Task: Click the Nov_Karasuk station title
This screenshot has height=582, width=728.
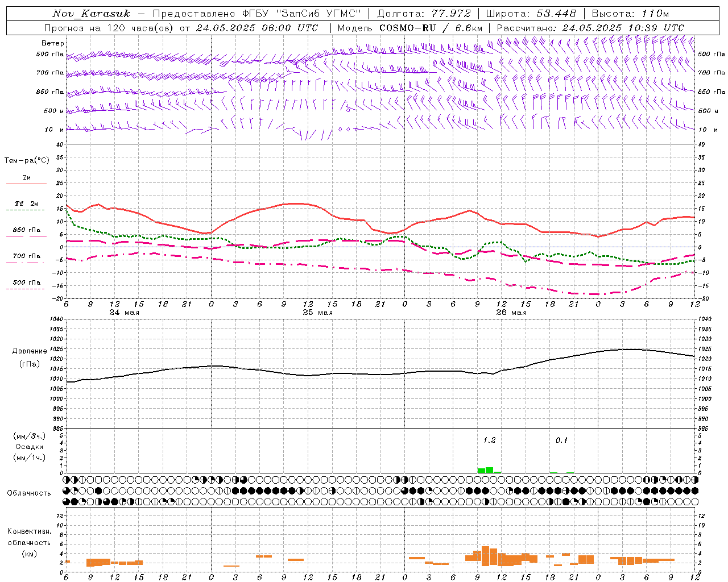Action: coord(91,14)
